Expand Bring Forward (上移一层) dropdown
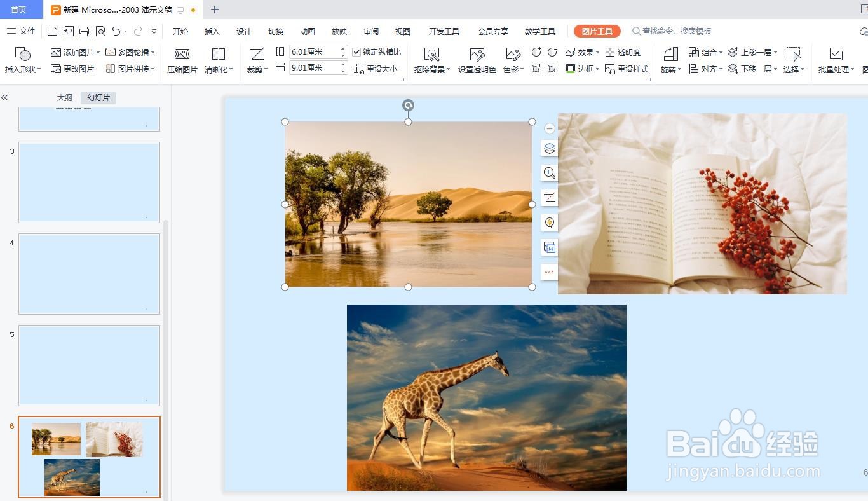The image size is (868, 501). coord(775,52)
